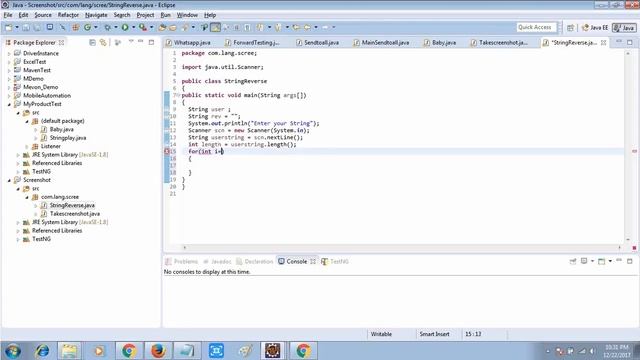Image resolution: width=640 pixels, height=360 pixels.
Task: Collapse All in Package Explorer
Action: pyautogui.click(x=93, y=42)
